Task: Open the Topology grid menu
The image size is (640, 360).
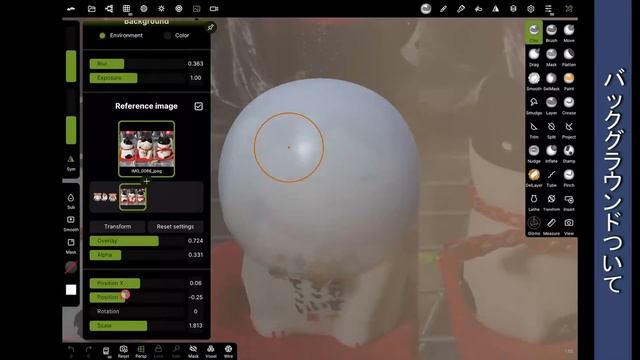Action: [127, 9]
